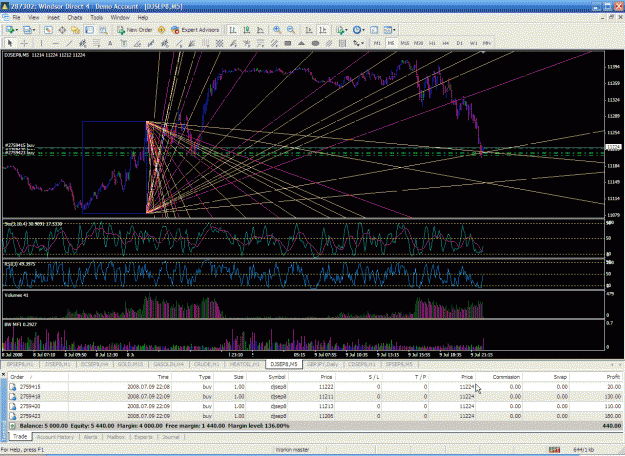Switch to the GBPJPY,Daily chart tab
The width and height of the screenshot is (625, 456).
322,364
